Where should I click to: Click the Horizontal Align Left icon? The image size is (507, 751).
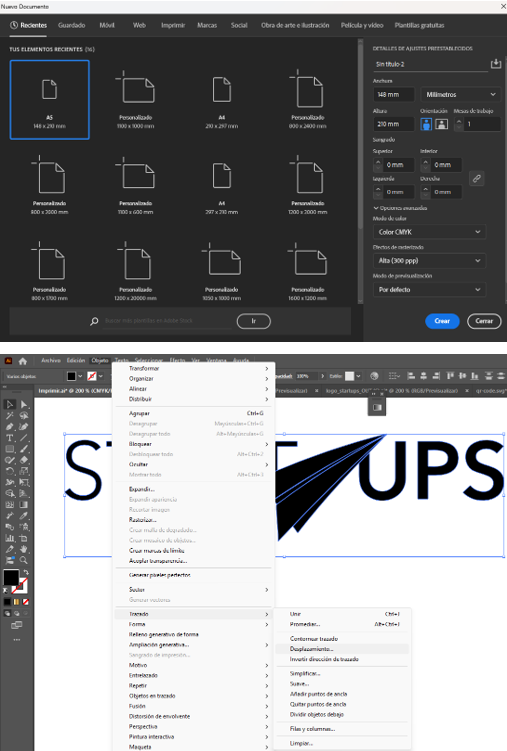click(411, 376)
